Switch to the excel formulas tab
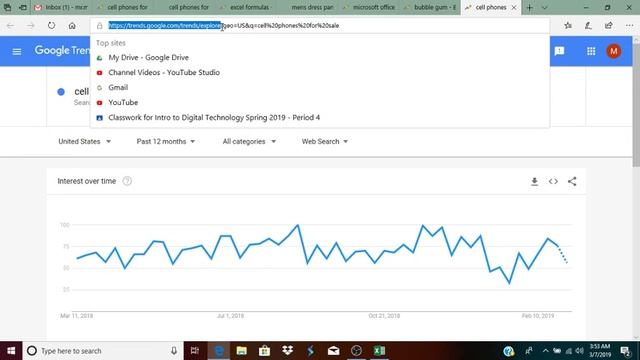 click(245, 7)
